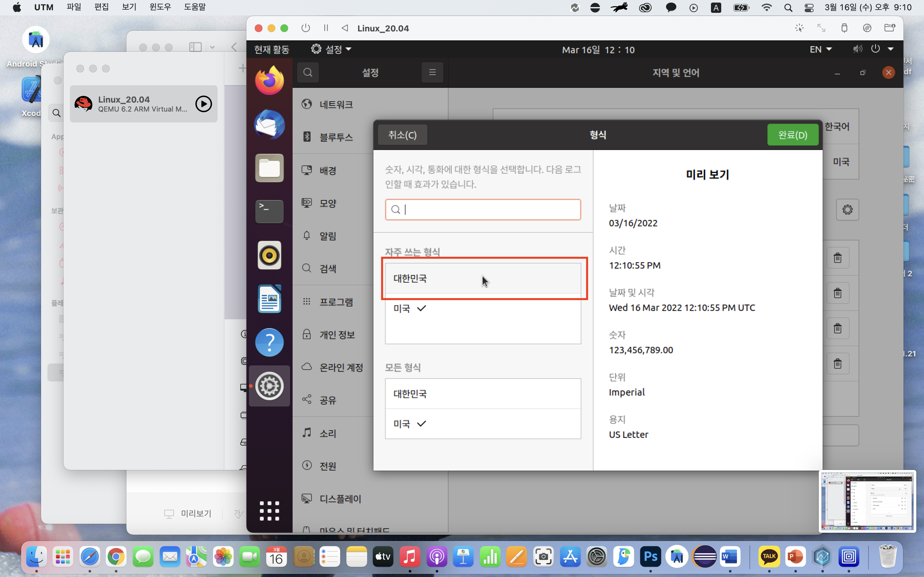
Task: Pause the virtual machine in UTM toolbar
Action: pyautogui.click(x=326, y=28)
